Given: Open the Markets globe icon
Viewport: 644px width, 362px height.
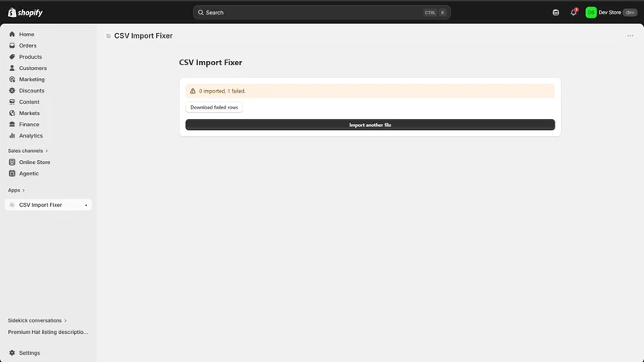Looking at the screenshot, I should pyautogui.click(x=12, y=113).
